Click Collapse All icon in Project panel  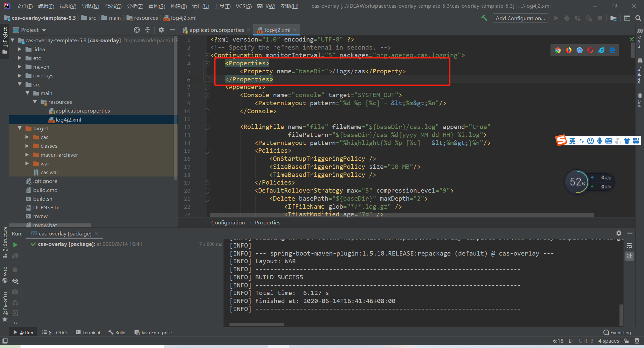(x=148, y=30)
